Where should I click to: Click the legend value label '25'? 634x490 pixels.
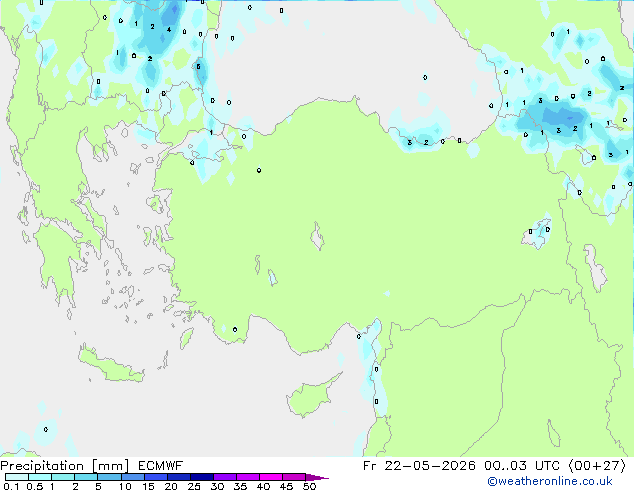pyautogui.click(x=194, y=486)
